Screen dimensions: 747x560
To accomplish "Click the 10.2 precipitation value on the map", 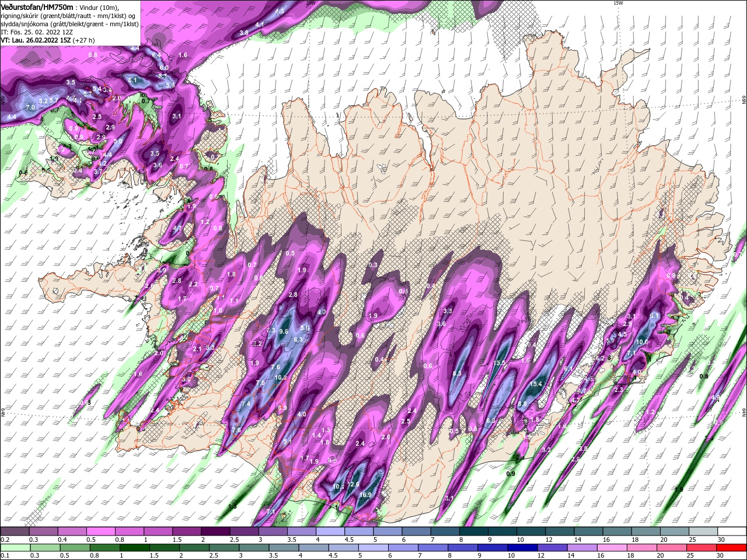I will click(x=281, y=377).
